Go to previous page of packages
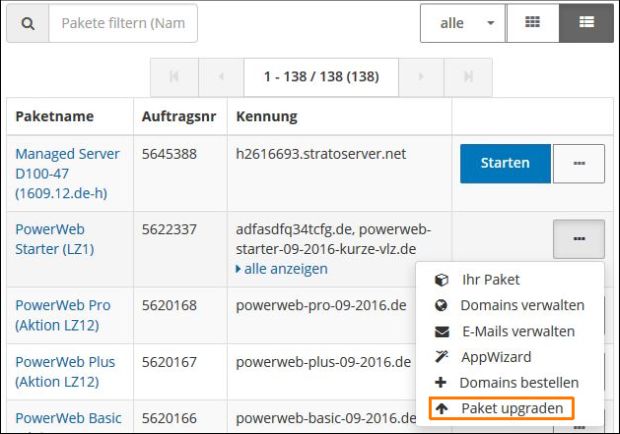The height and width of the screenshot is (434, 620). pos(221,77)
